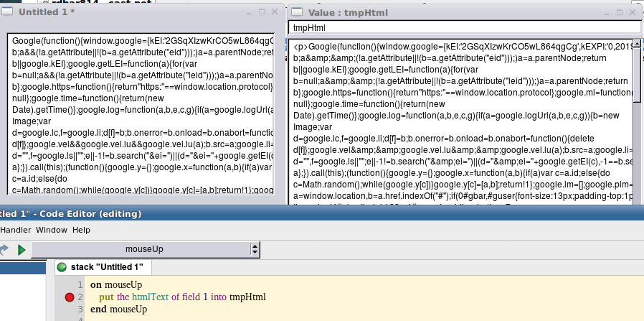This screenshot has width=644, height=321.
Task: Open the mouseUp handler dropdown
Action: coord(145,249)
